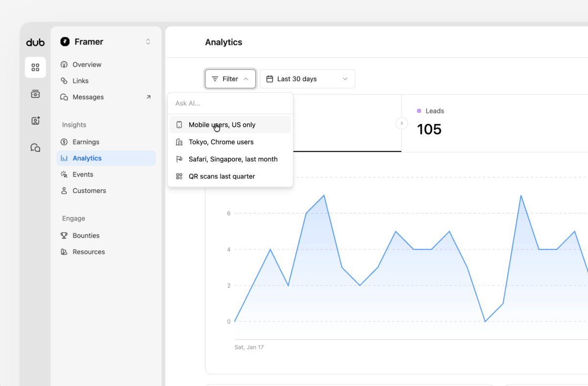Click the purple Leads color square

click(419, 111)
